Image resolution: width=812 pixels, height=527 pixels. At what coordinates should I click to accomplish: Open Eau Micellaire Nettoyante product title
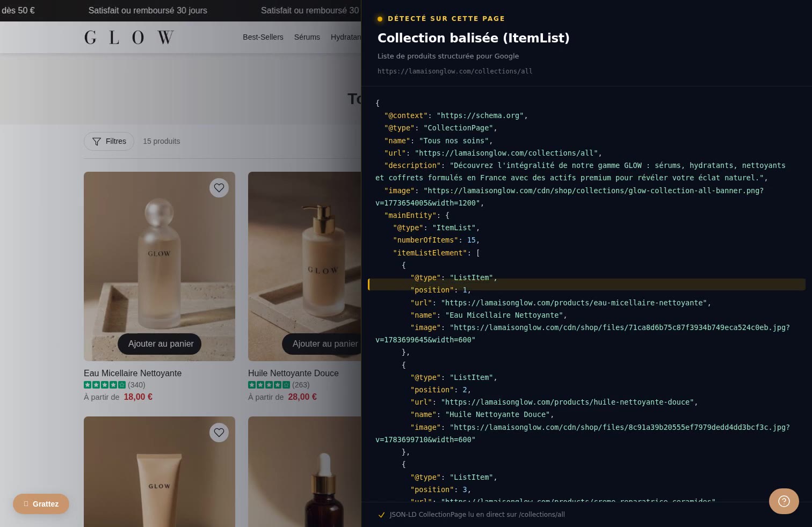tap(133, 373)
